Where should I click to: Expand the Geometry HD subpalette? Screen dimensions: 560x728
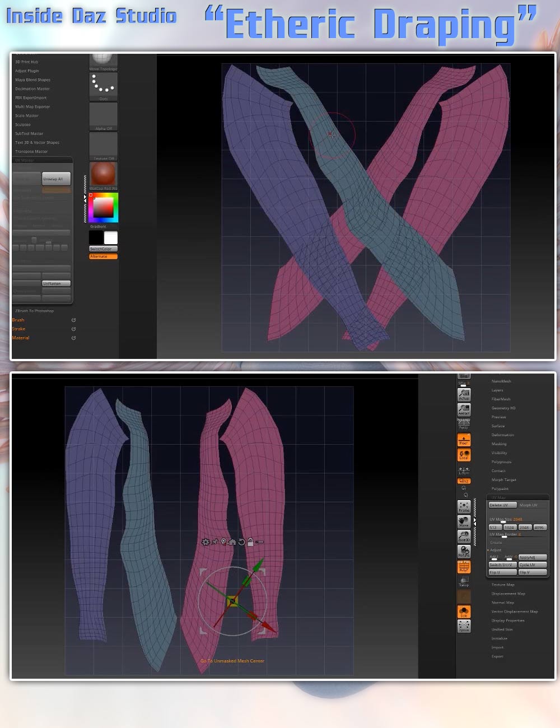503,408
